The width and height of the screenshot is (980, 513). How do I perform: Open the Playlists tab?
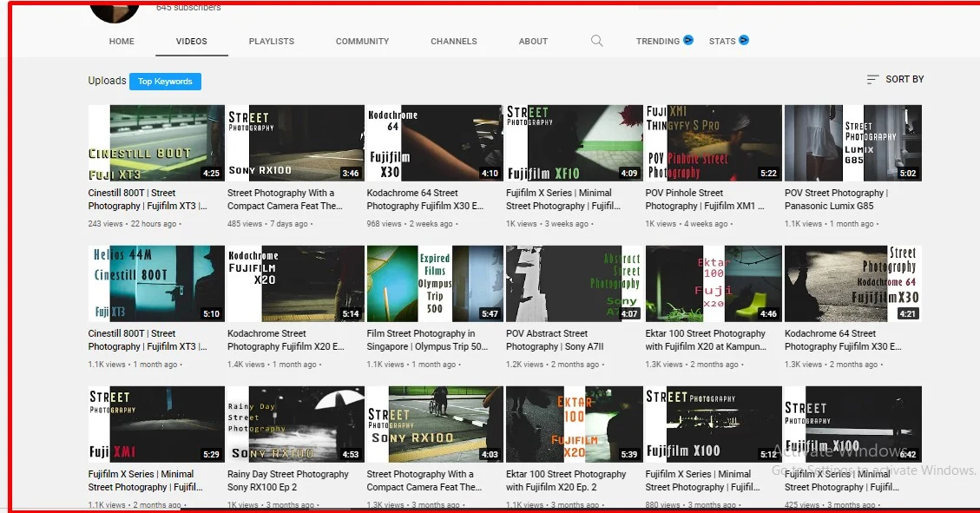coord(271,42)
